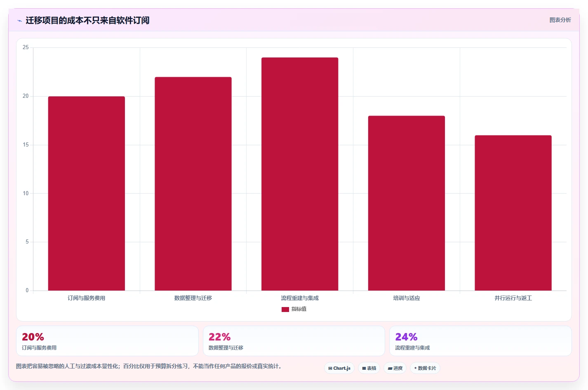Click the footnote text starting 图表把容易被忽略
Viewport: 588px width, 390px height.
tap(149, 366)
